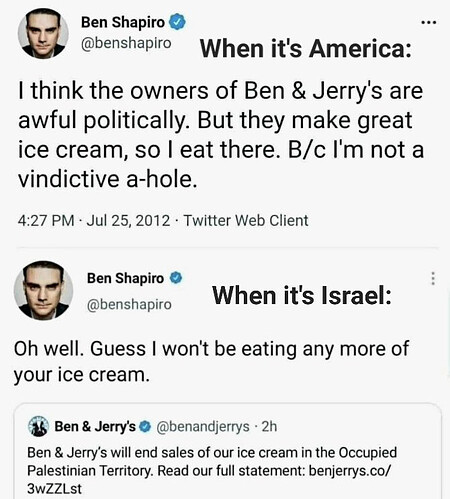
Task: Open profile avatar of the top tweet
Action: pyautogui.click(x=43, y=34)
